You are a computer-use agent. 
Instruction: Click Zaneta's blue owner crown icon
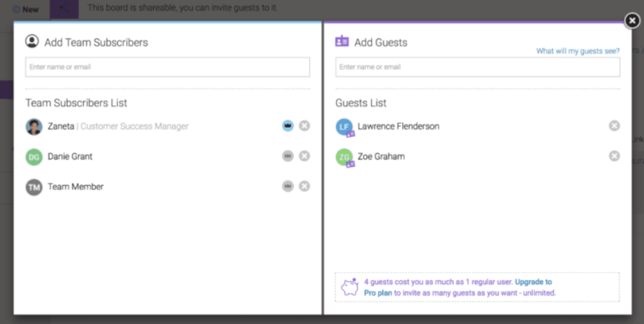click(287, 126)
